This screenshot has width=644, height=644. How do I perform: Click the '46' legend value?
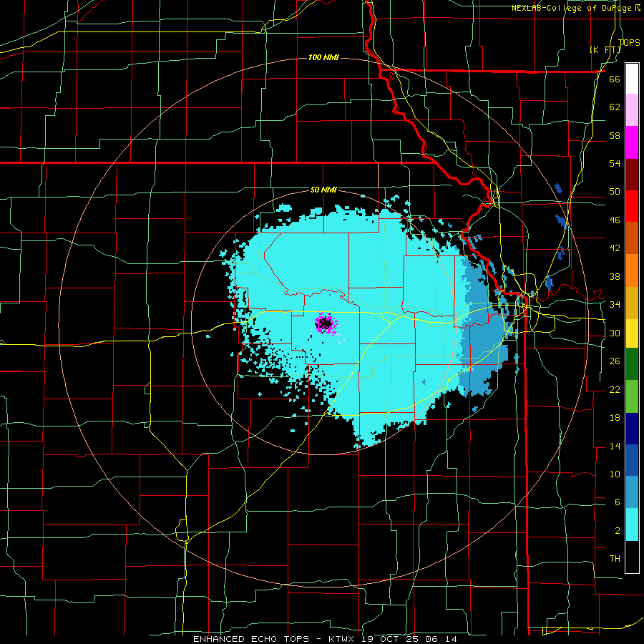[615, 220]
